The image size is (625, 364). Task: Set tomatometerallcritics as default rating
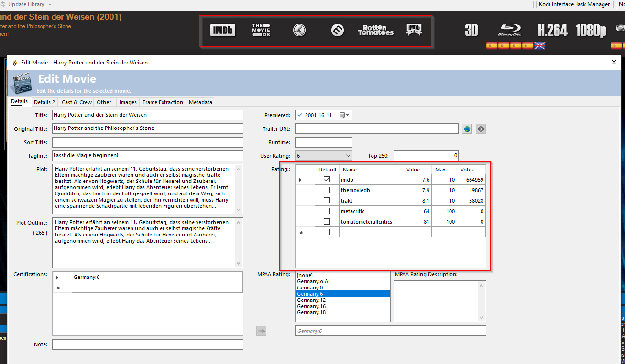pos(327,222)
